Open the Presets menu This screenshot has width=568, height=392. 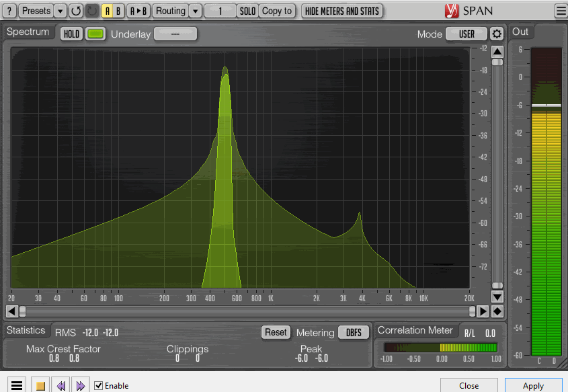point(36,11)
